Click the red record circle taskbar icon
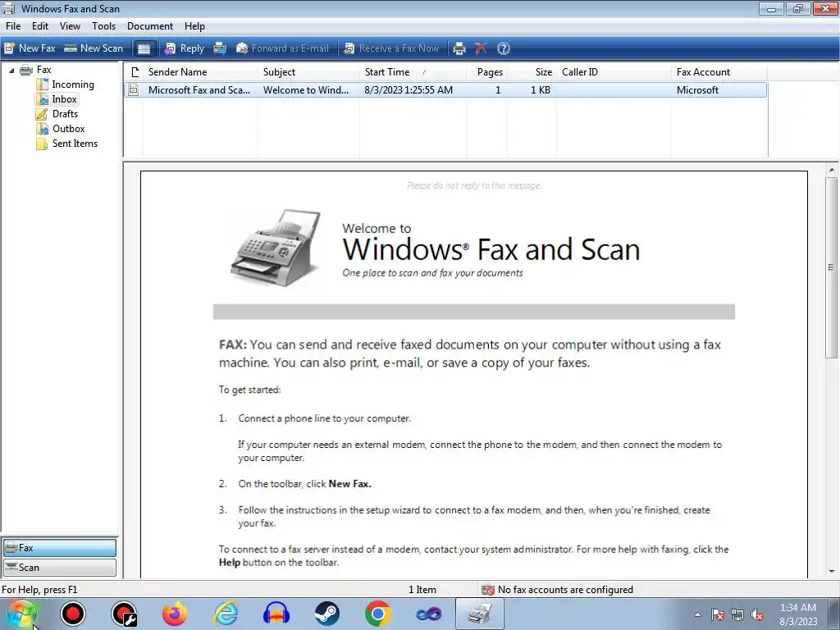This screenshot has height=630, width=840. [73, 614]
